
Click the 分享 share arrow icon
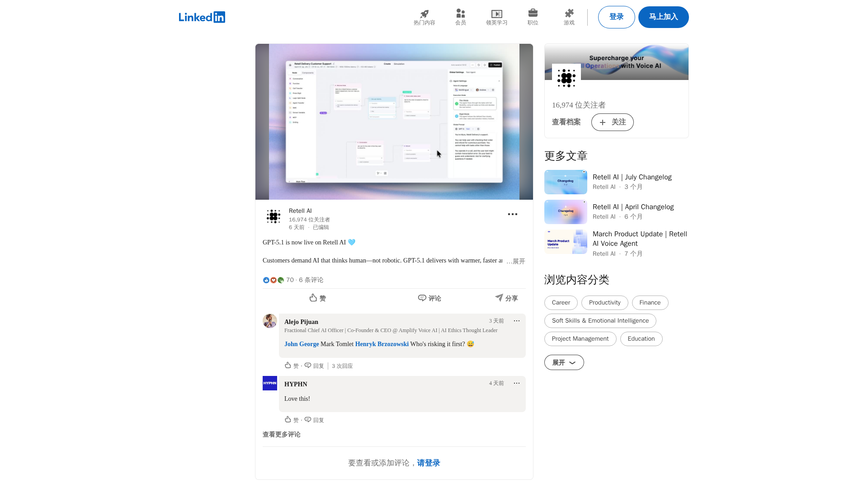(x=499, y=297)
